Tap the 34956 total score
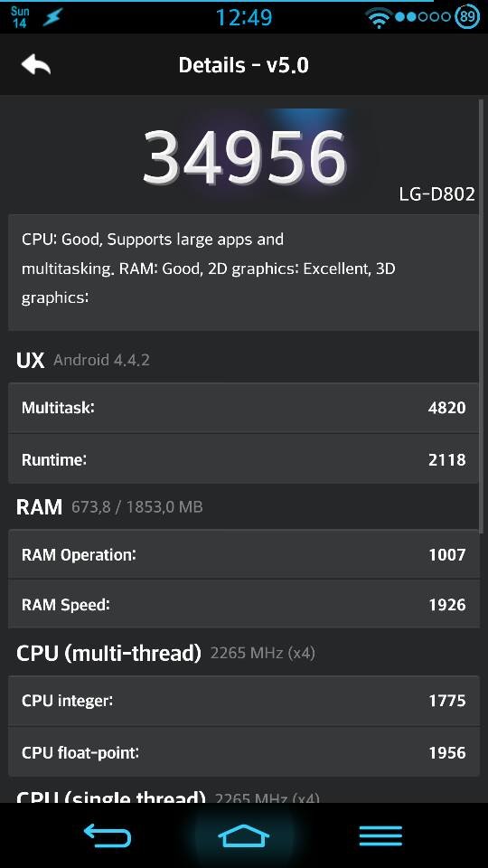 (245, 157)
